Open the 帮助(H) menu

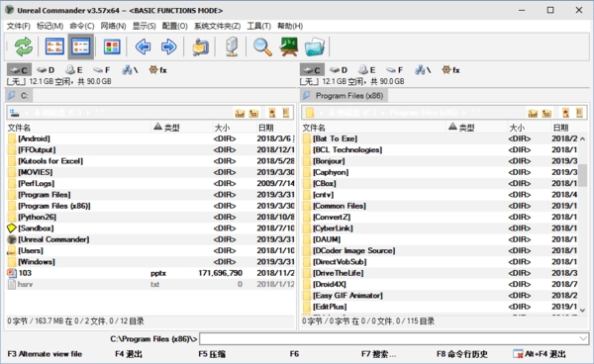click(290, 26)
